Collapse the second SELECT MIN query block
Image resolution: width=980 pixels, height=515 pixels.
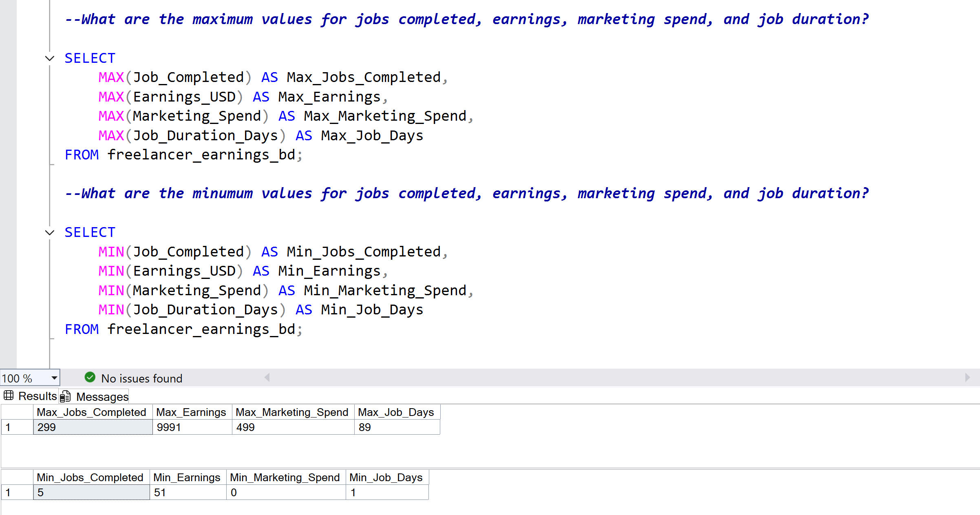pos(50,232)
